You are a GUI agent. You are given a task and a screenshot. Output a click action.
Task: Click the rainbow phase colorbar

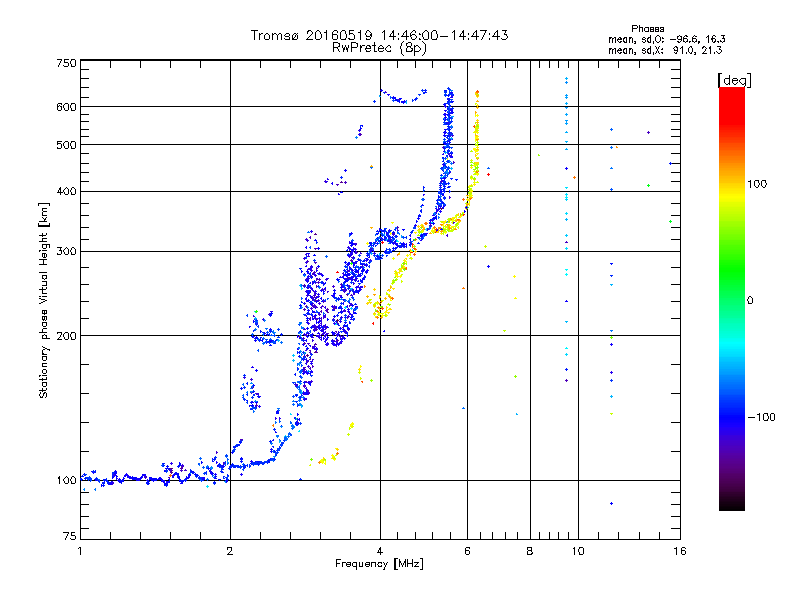pyautogui.click(x=732, y=298)
